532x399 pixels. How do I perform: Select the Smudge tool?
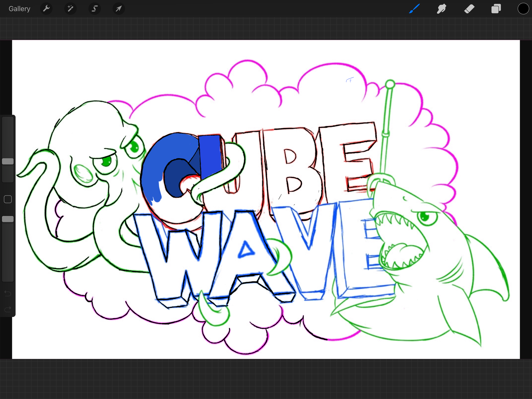[442, 9]
